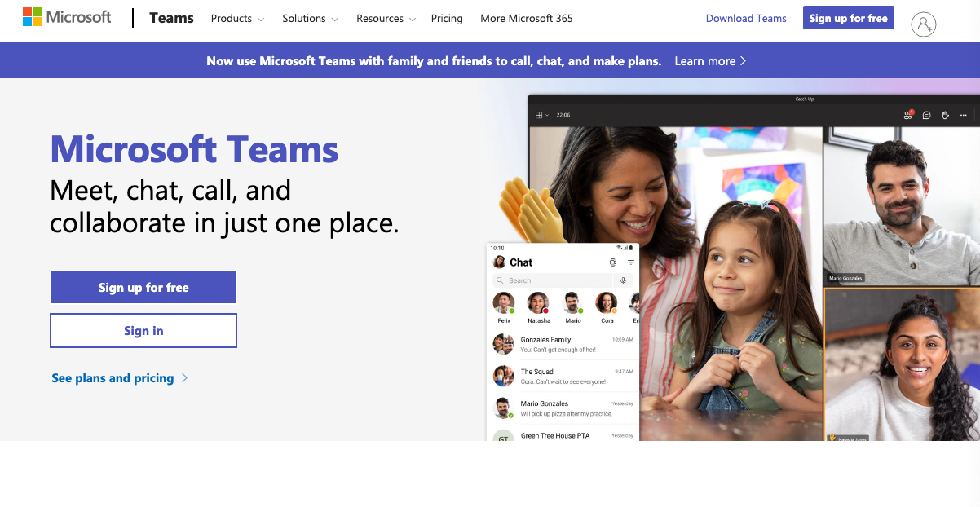Viewport: 980px width, 507px height.
Task: Expand the Products dropdown menu
Action: [x=237, y=19]
